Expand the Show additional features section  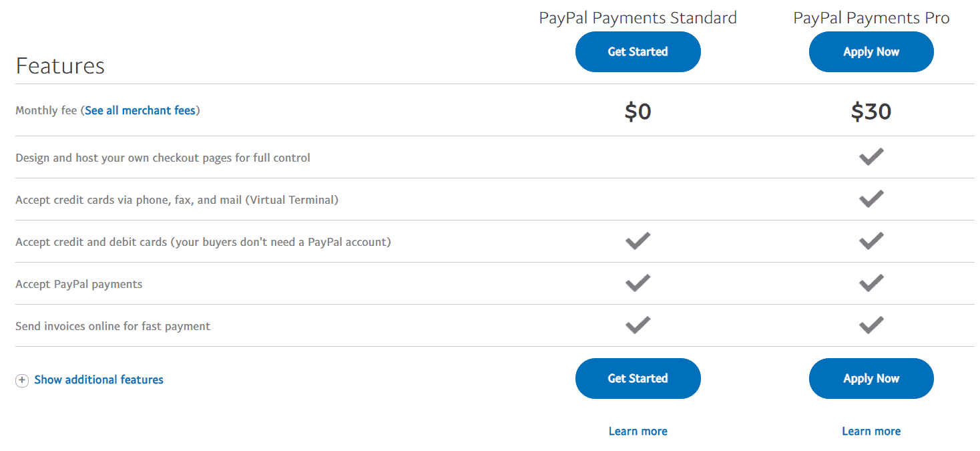(x=99, y=380)
